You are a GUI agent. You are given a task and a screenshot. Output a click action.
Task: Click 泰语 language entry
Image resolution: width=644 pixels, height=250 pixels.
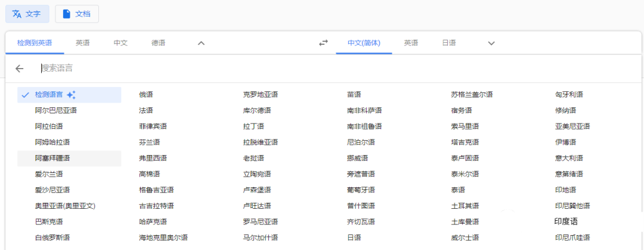pos(458,190)
